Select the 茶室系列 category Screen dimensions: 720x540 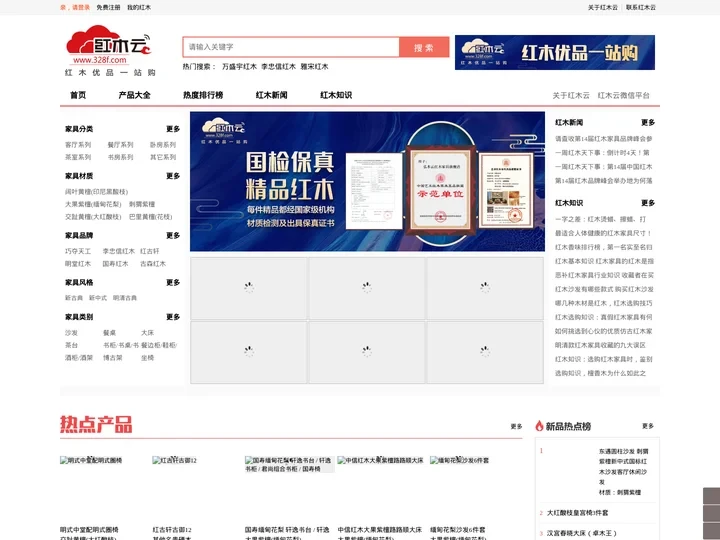coord(78,157)
